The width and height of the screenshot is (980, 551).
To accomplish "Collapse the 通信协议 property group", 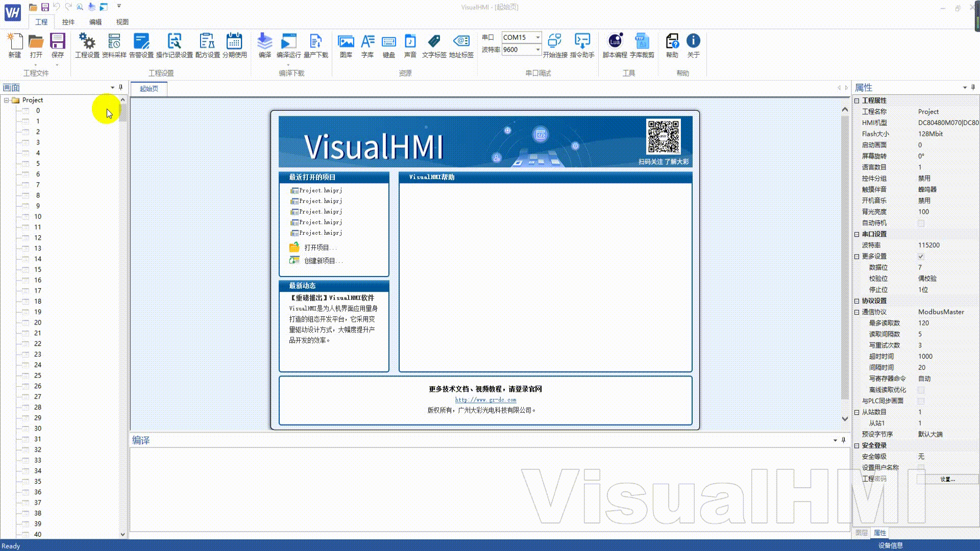I will [x=857, y=312].
